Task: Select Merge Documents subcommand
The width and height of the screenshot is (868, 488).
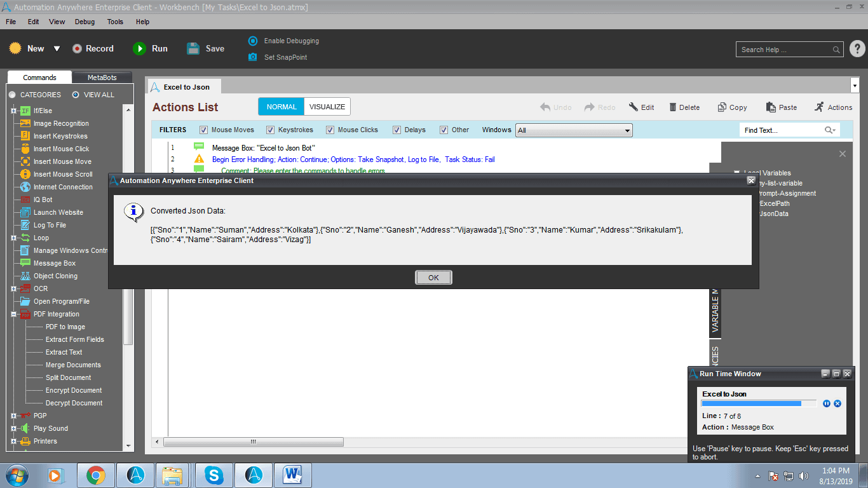Action: point(73,365)
